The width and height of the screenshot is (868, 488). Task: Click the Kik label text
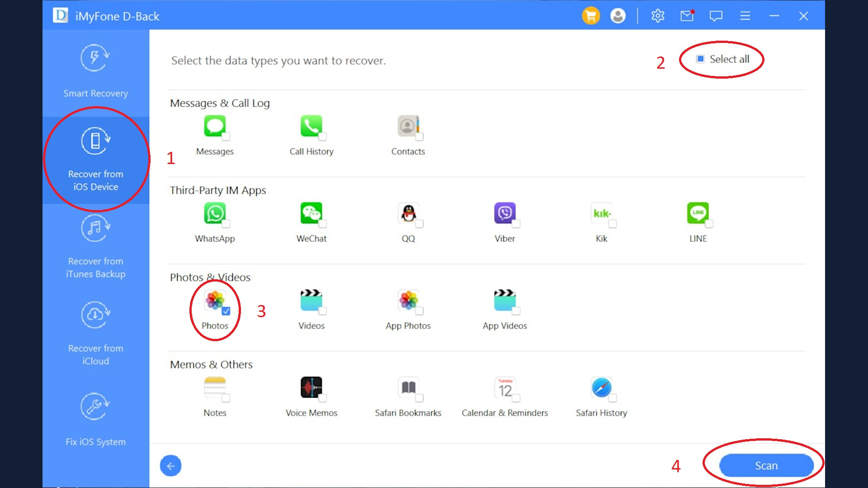[601, 239]
